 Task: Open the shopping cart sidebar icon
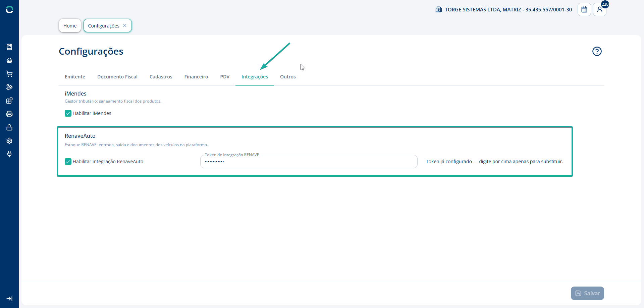coord(9,74)
